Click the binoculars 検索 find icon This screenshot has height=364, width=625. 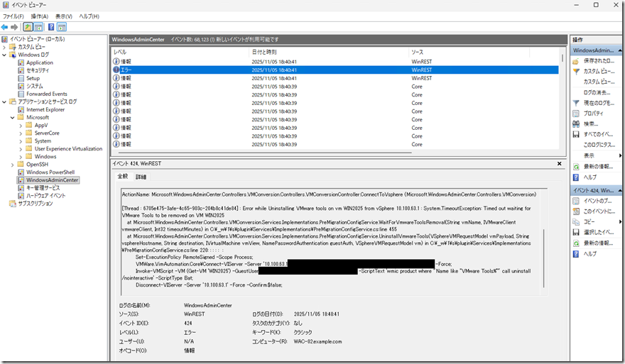[575, 123]
